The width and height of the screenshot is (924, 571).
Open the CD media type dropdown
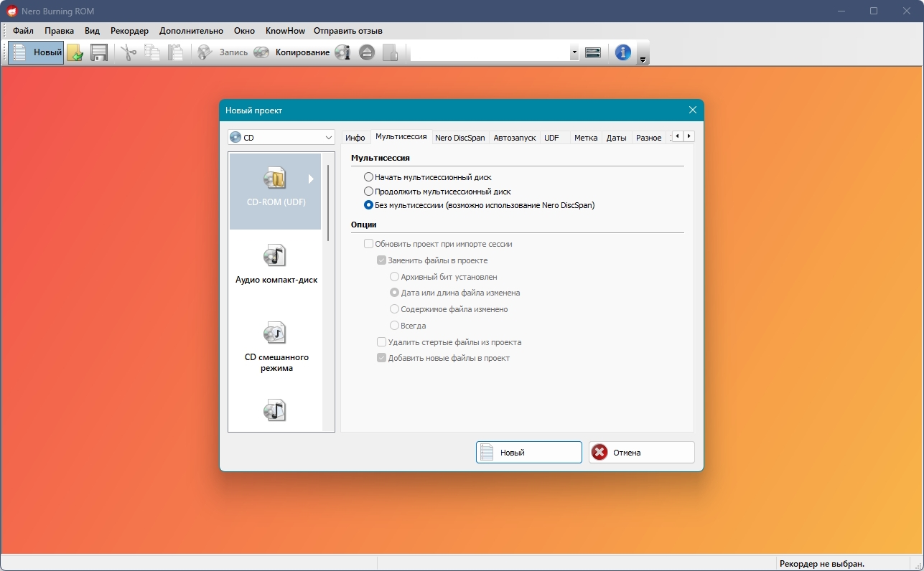coord(329,137)
